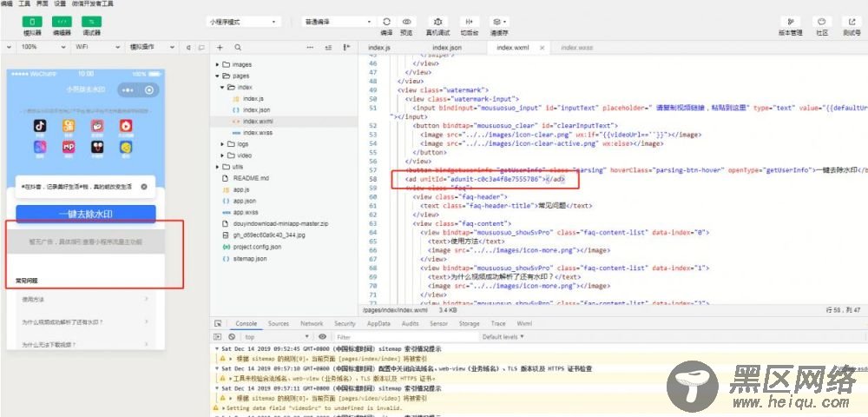868x417 pixels.
Task: Toggle the simulator panel button (模拟器)
Action: pyautogui.click(x=32, y=22)
